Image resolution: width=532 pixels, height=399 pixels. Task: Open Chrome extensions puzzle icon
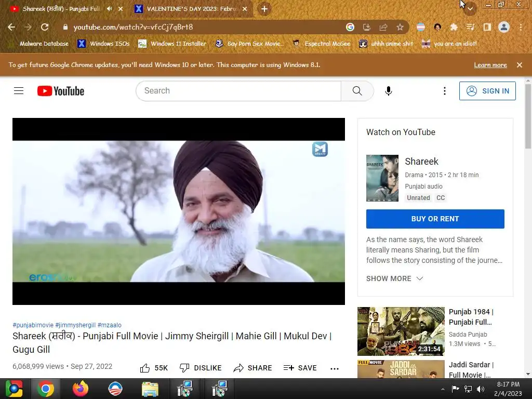(454, 27)
